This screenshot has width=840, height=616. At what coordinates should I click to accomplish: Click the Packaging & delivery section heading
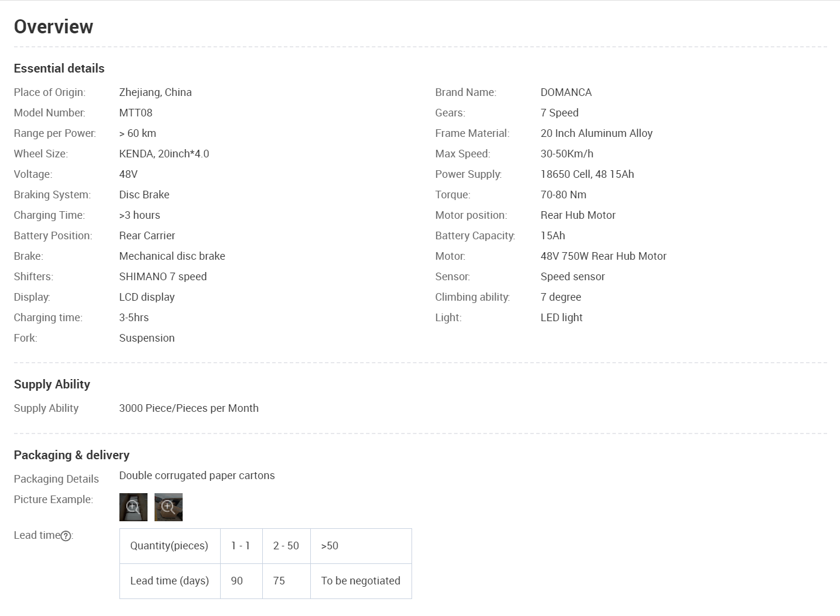coord(71,455)
